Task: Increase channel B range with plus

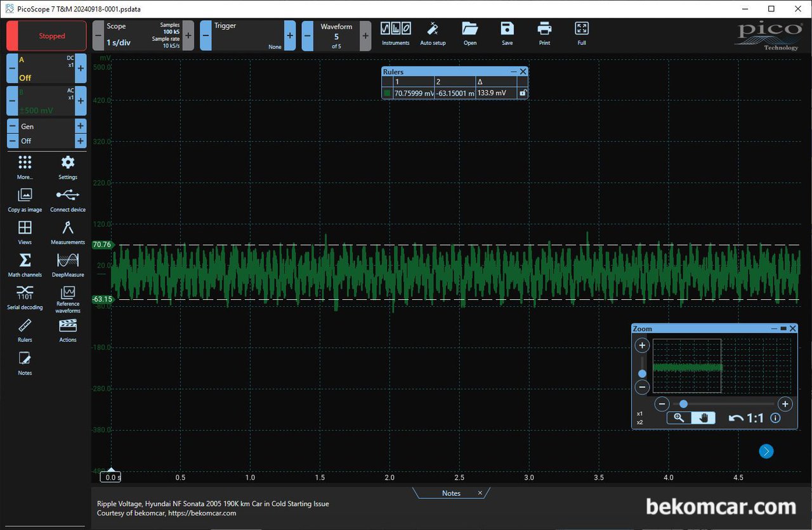Action: [x=81, y=101]
